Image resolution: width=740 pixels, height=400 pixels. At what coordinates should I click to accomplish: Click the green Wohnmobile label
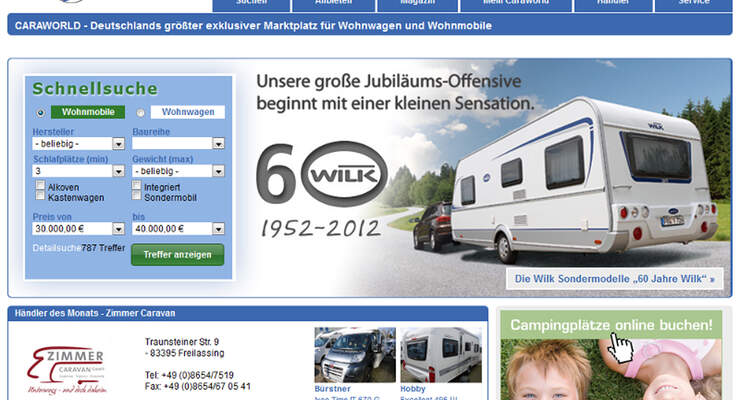[88, 112]
